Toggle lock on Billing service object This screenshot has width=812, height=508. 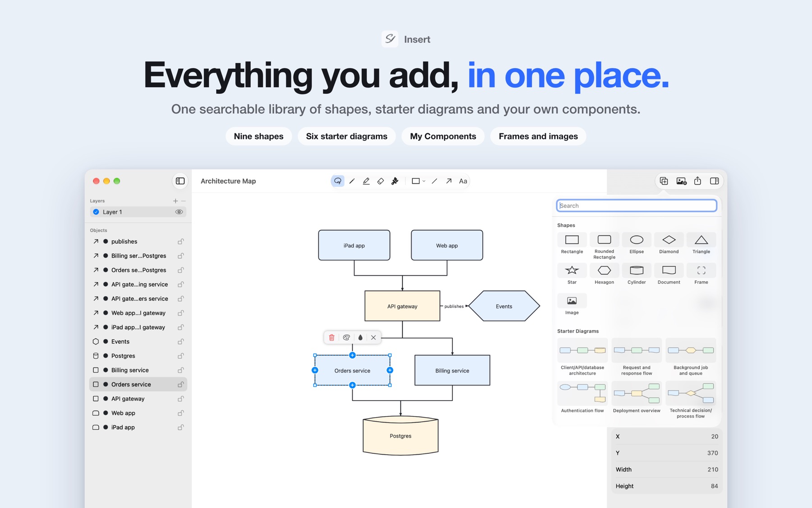point(180,370)
